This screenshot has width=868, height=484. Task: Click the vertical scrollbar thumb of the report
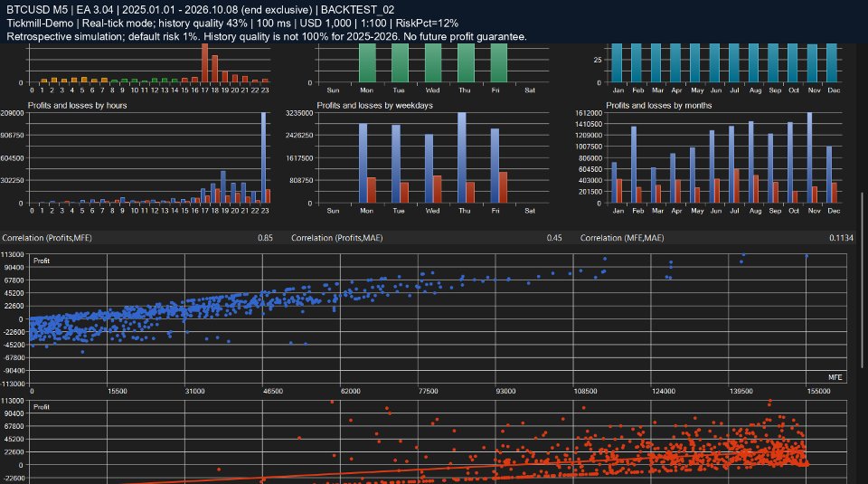pos(862,280)
